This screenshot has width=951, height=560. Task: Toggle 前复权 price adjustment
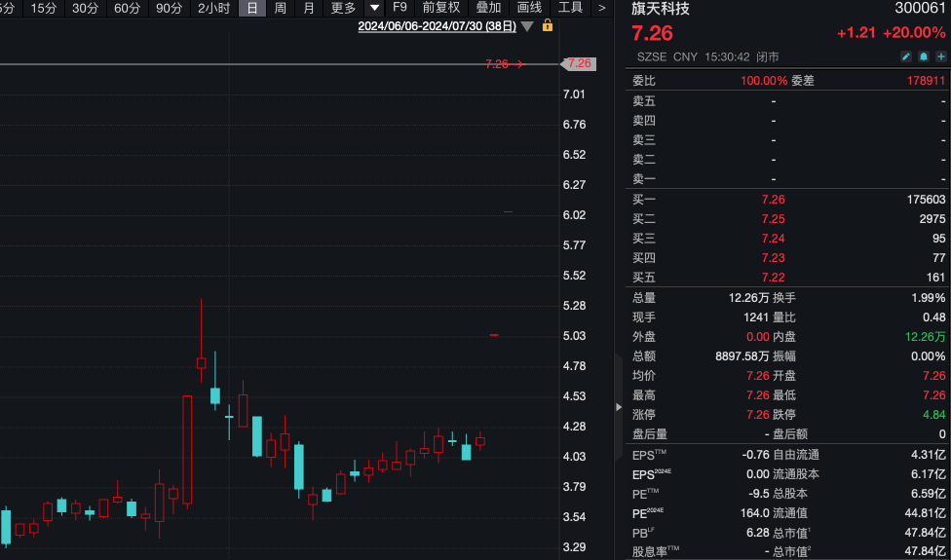(440, 8)
